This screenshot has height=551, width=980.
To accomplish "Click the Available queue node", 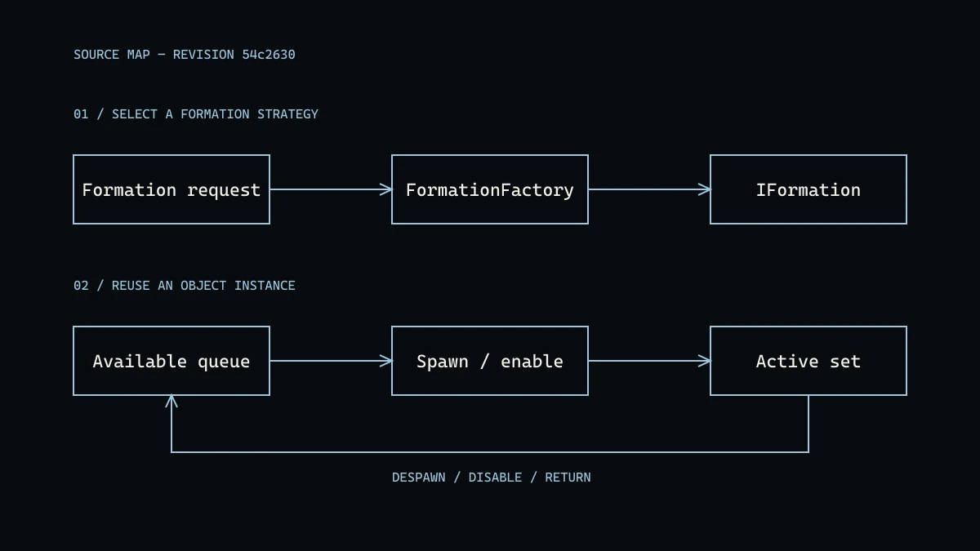I will point(171,361).
